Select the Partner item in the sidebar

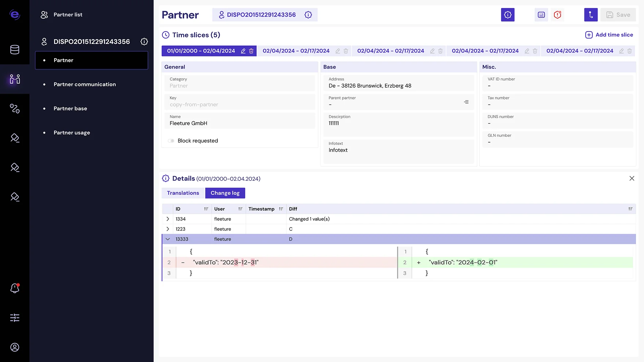point(91,60)
